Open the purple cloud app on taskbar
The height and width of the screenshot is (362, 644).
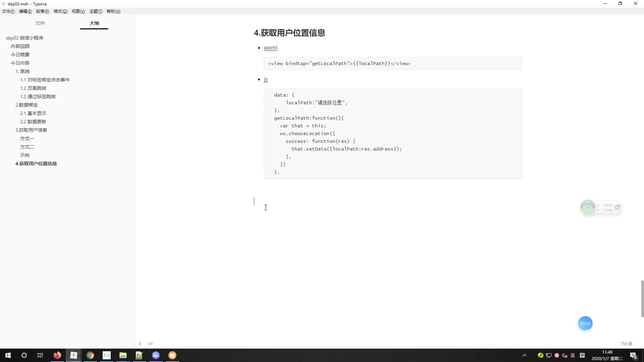[156, 355]
